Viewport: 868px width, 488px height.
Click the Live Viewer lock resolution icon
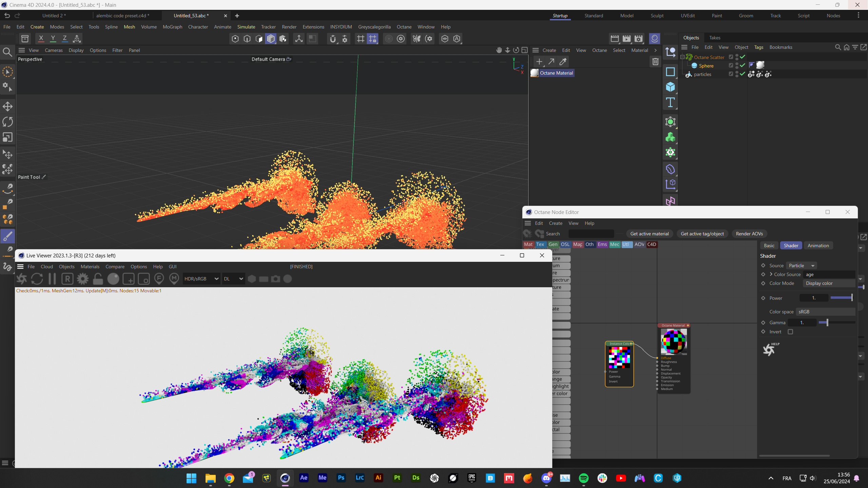pyautogui.click(x=98, y=279)
